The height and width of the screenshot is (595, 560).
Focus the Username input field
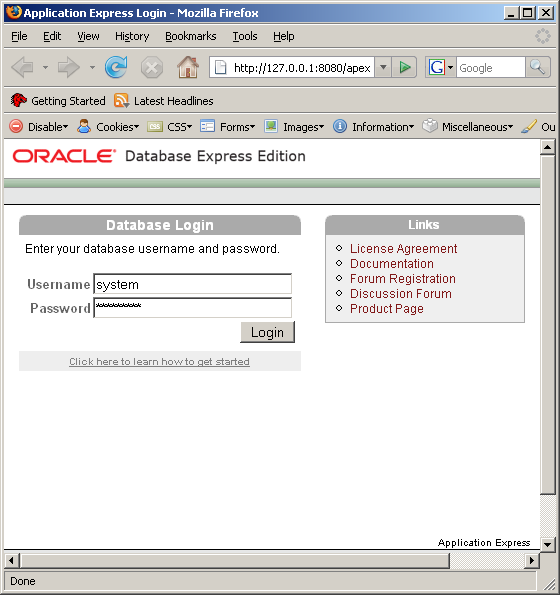tap(192, 284)
